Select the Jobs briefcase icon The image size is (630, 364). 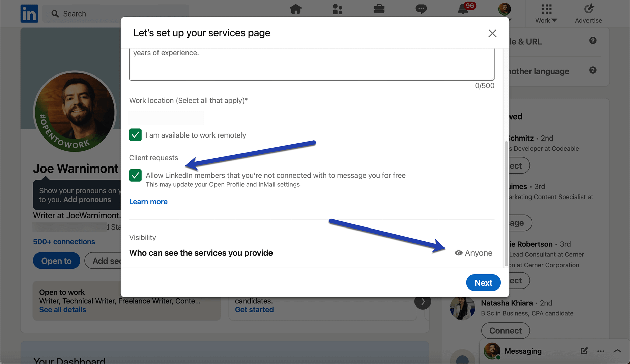point(379,9)
